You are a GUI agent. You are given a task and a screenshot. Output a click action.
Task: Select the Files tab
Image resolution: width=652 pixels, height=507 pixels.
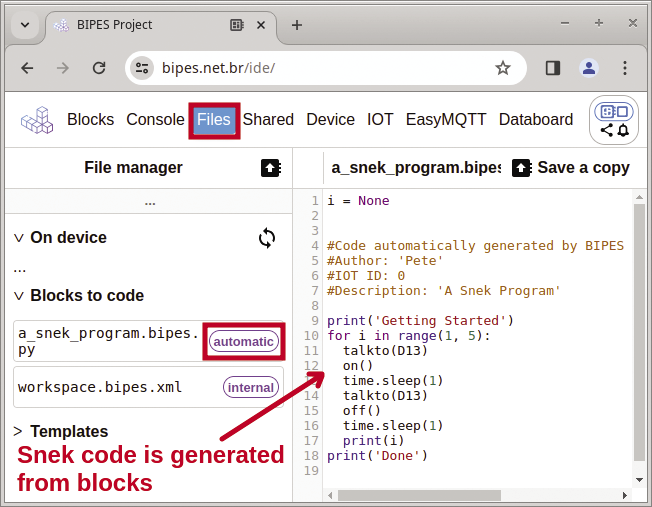point(214,120)
